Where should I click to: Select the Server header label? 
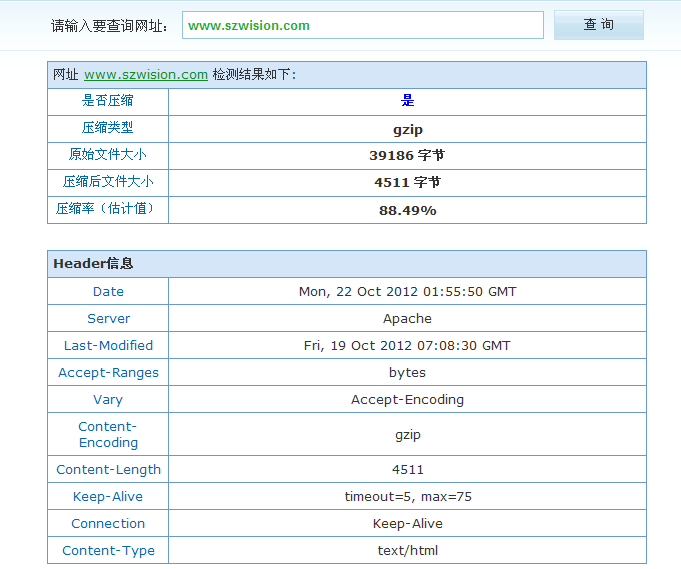click(108, 318)
